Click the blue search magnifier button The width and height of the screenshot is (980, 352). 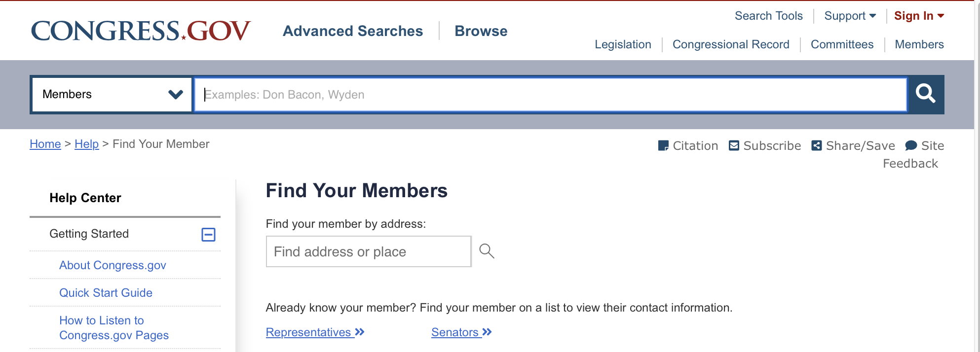click(926, 94)
